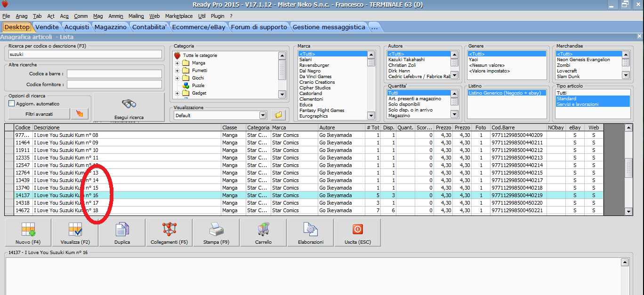
Task: Select the strawberry 'Tutte le categorie' root
Action: tap(195, 56)
